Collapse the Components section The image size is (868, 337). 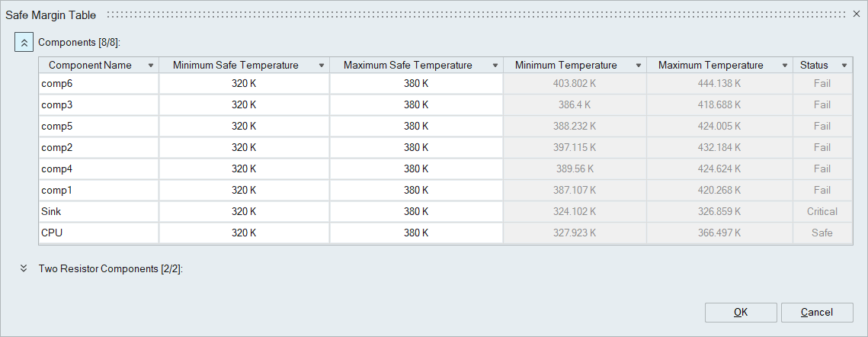click(24, 43)
